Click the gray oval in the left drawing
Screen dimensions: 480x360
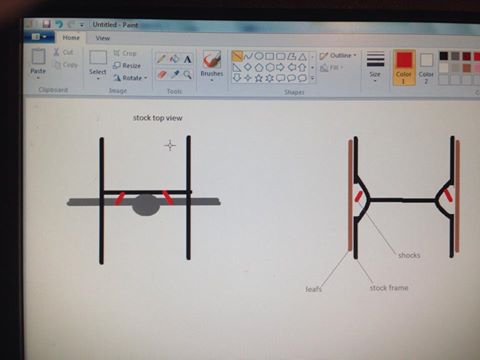tap(145, 205)
